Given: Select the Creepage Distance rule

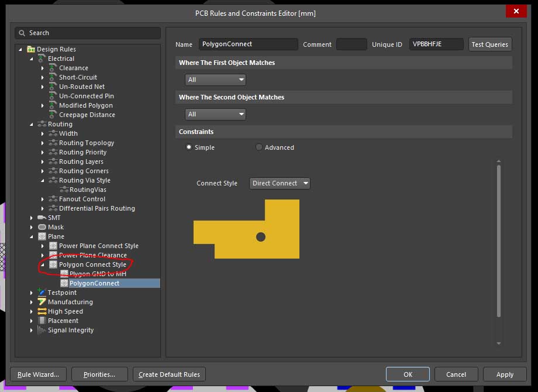Looking at the screenshot, I should 87,115.
